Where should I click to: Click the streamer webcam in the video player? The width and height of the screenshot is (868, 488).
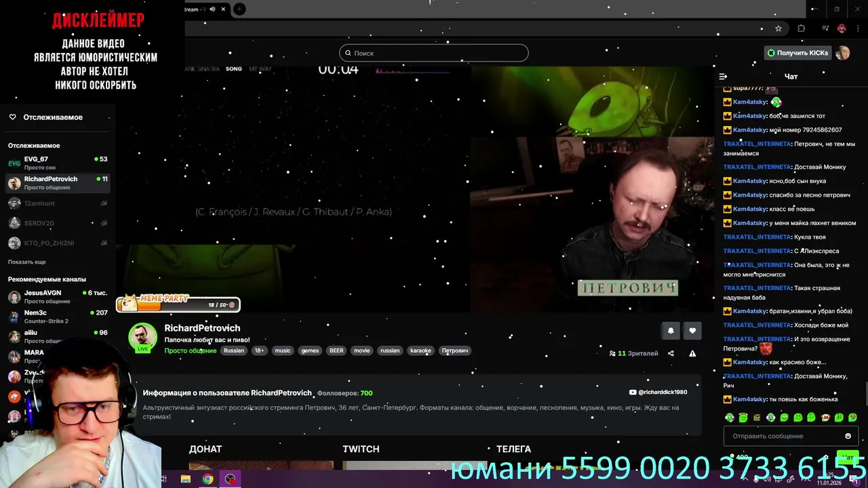(592, 224)
